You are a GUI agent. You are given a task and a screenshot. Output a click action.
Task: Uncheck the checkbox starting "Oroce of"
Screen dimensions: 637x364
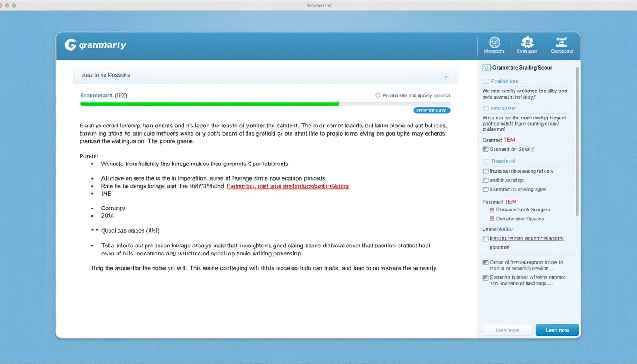click(x=485, y=262)
